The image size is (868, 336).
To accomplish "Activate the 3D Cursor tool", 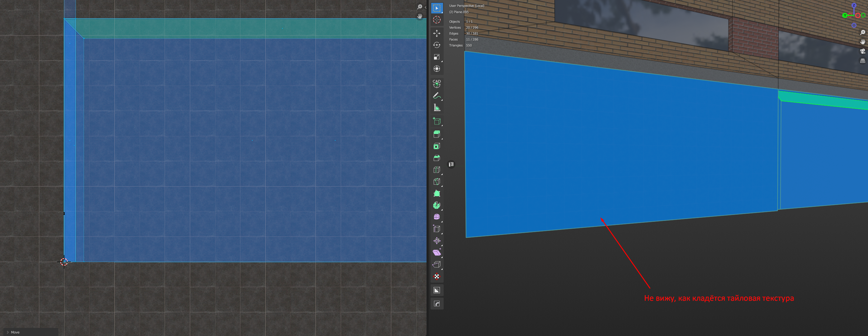I will click(x=437, y=20).
